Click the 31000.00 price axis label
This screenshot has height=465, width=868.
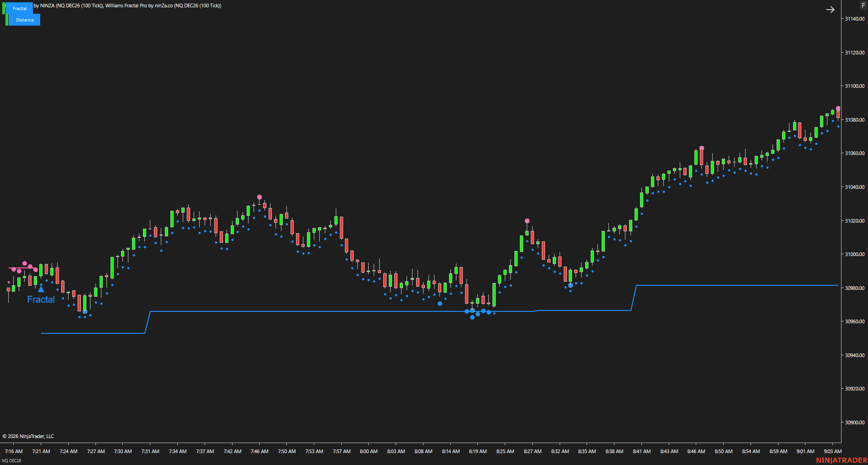point(854,254)
